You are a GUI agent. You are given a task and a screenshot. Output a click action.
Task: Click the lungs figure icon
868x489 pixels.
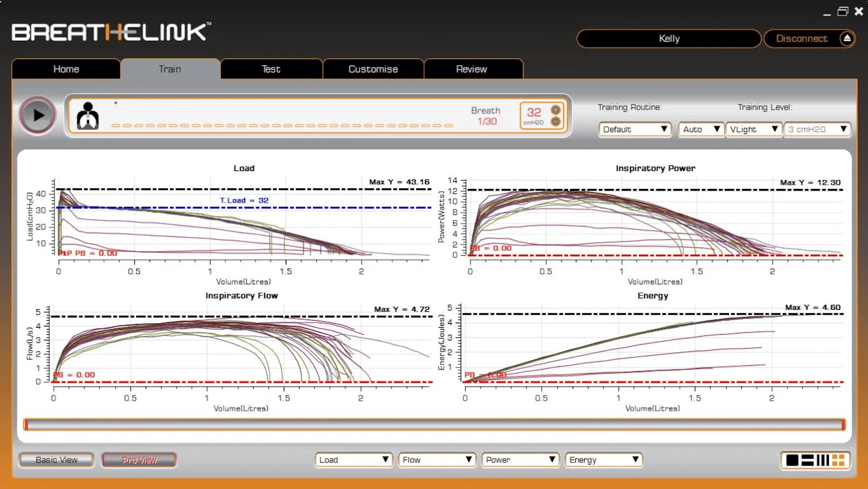[87, 116]
